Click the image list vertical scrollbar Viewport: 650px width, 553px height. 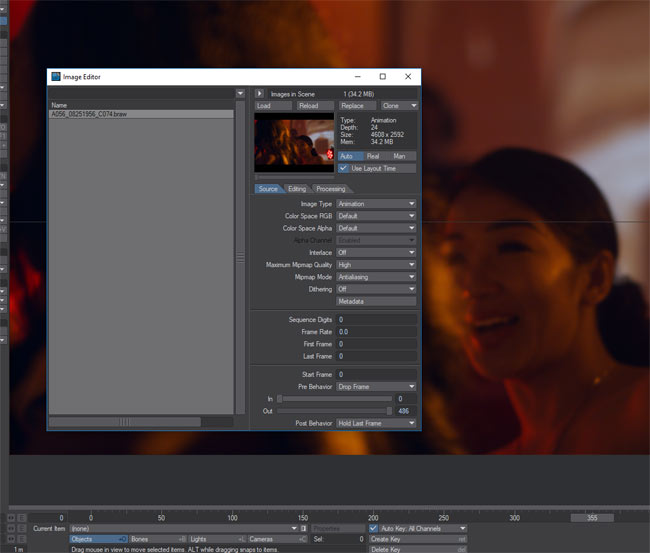click(240, 257)
